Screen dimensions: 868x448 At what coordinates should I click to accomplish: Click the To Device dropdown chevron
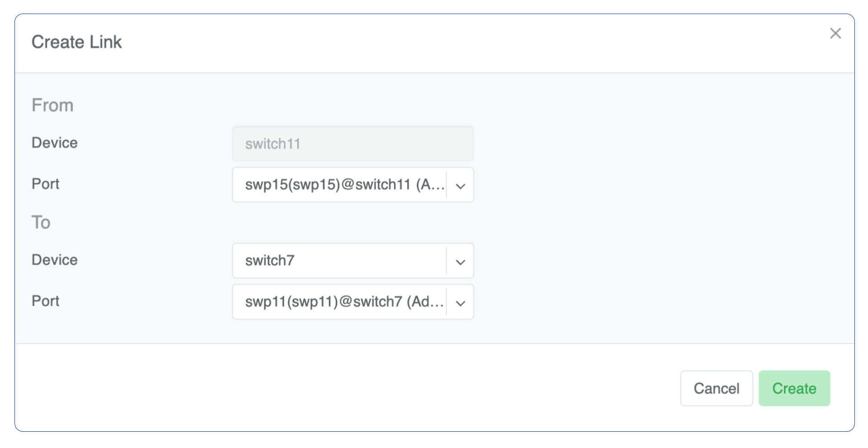460,261
